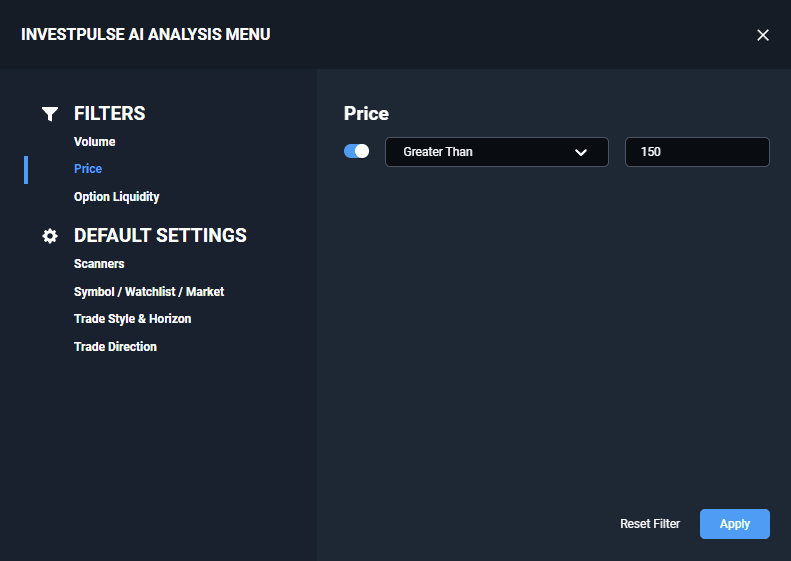This screenshot has width=791, height=561.
Task: Apply the filter settings
Action: point(734,524)
